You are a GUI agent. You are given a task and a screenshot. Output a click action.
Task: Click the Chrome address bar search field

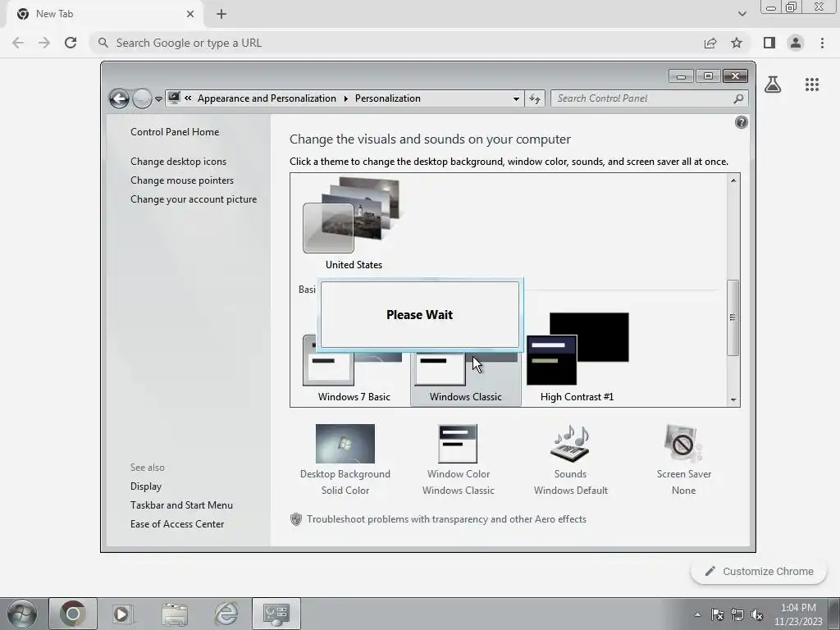point(398,43)
